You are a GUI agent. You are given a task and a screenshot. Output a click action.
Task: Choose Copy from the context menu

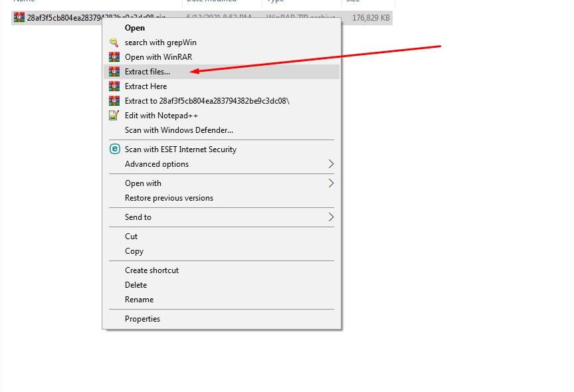pyautogui.click(x=134, y=251)
